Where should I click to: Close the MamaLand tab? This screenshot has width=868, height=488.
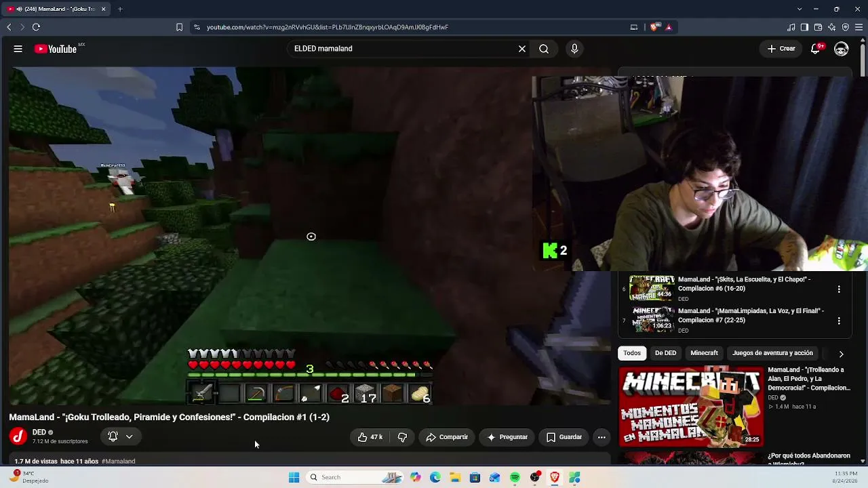point(103,9)
